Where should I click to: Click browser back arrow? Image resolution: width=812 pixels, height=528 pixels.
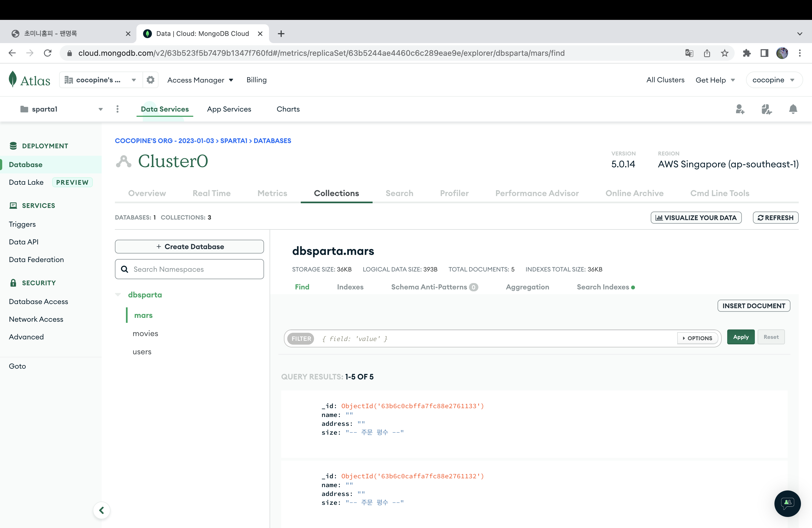(x=12, y=53)
